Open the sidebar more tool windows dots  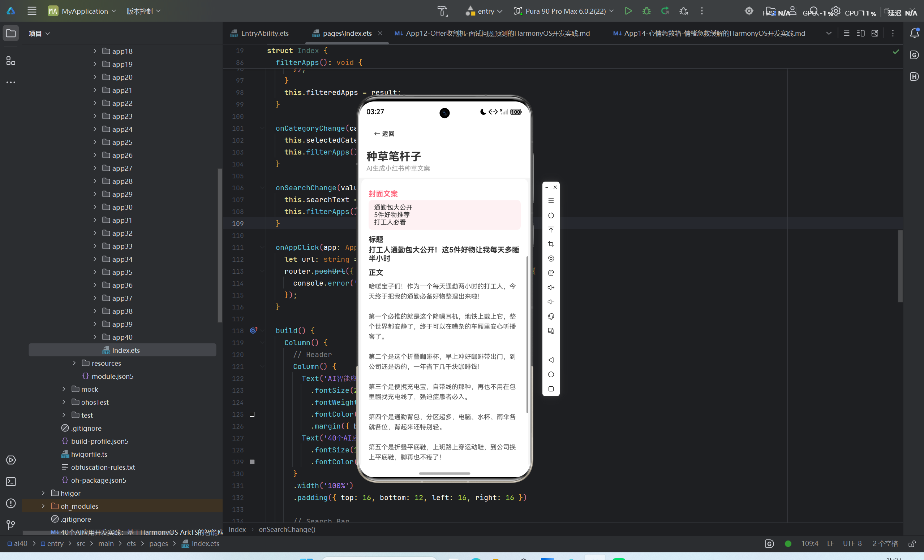(11, 82)
